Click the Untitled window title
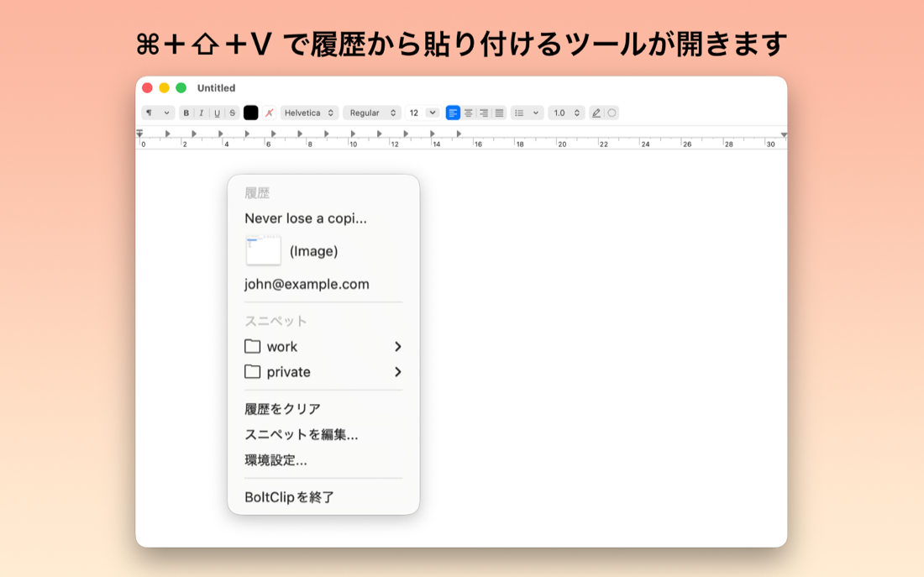Screen dimensions: 924x577 tap(216, 88)
